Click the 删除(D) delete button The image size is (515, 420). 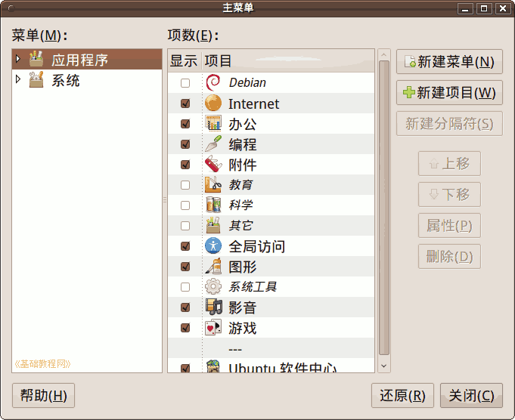tap(449, 256)
